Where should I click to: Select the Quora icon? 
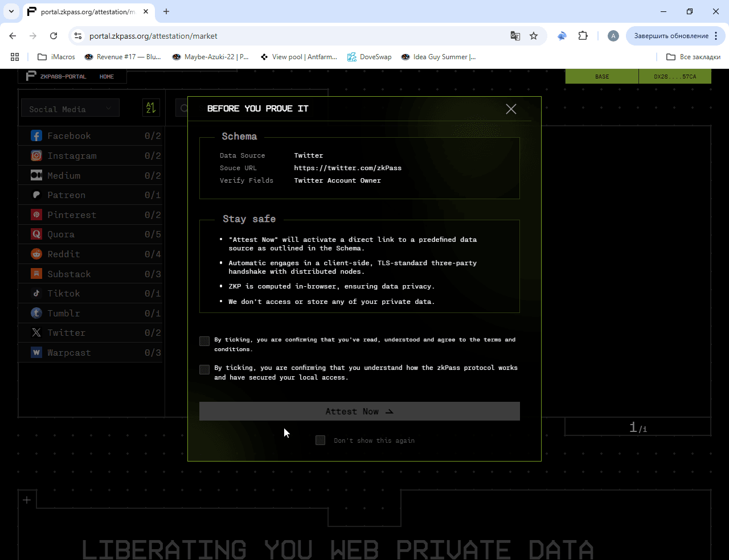point(36,234)
